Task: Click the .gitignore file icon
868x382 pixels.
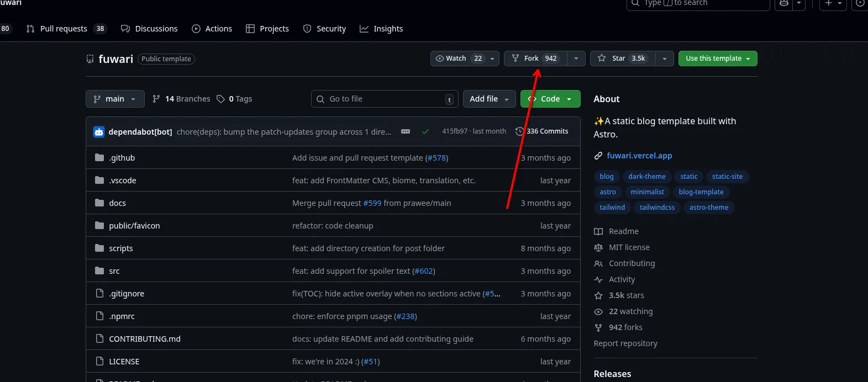Action: tap(99, 294)
